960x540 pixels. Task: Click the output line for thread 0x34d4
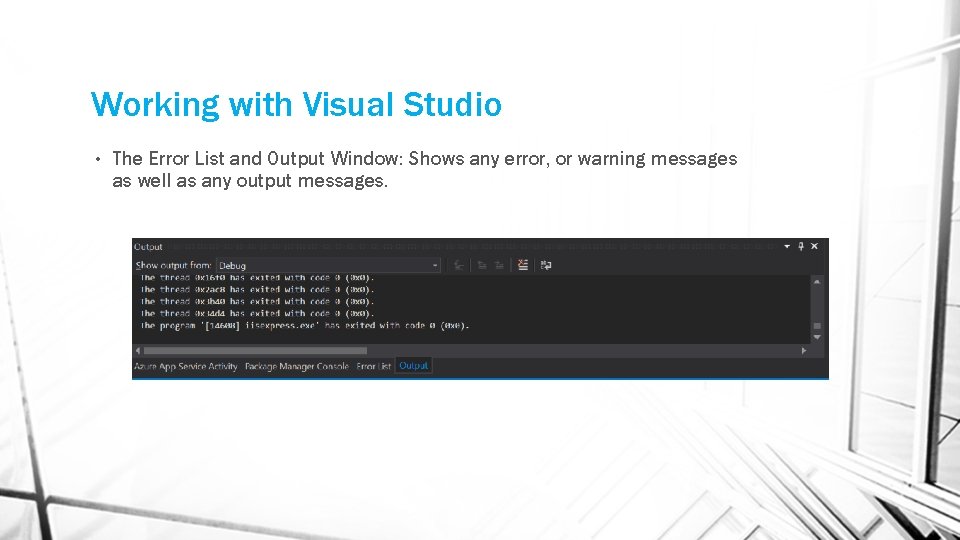(257, 313)
